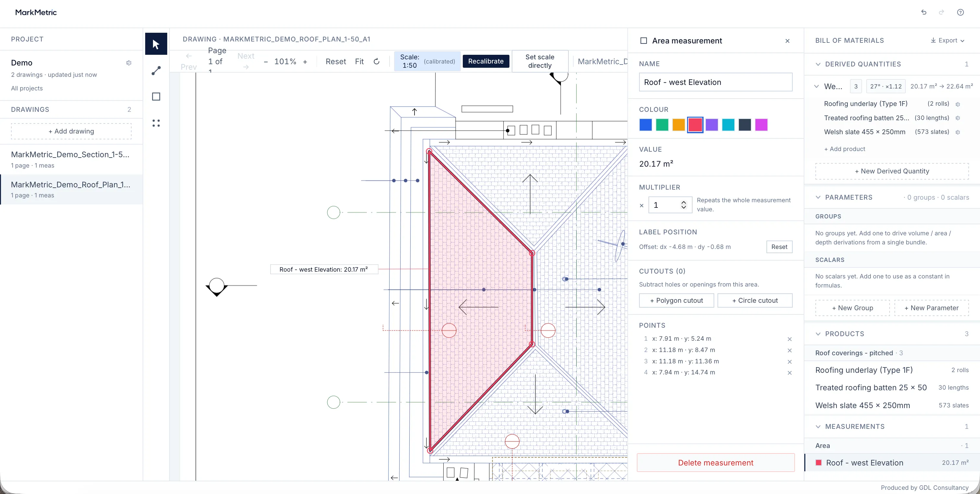
Task: Collapse the Derived Quantities section
Action: pyautogui.click(x=818, y=64)
